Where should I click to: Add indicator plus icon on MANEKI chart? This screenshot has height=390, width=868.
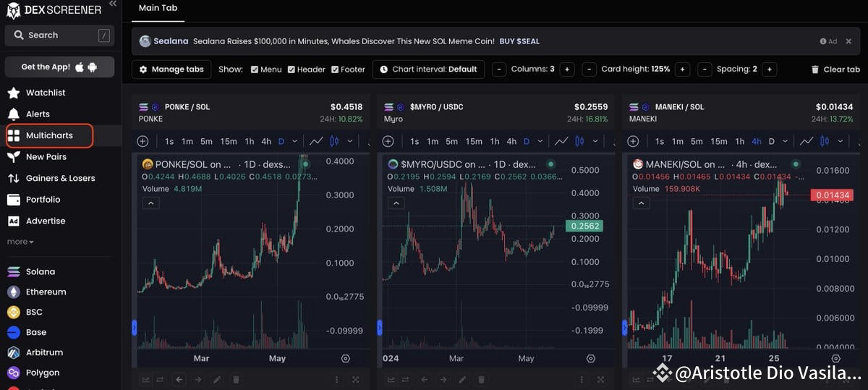click(x=634, y=141)
